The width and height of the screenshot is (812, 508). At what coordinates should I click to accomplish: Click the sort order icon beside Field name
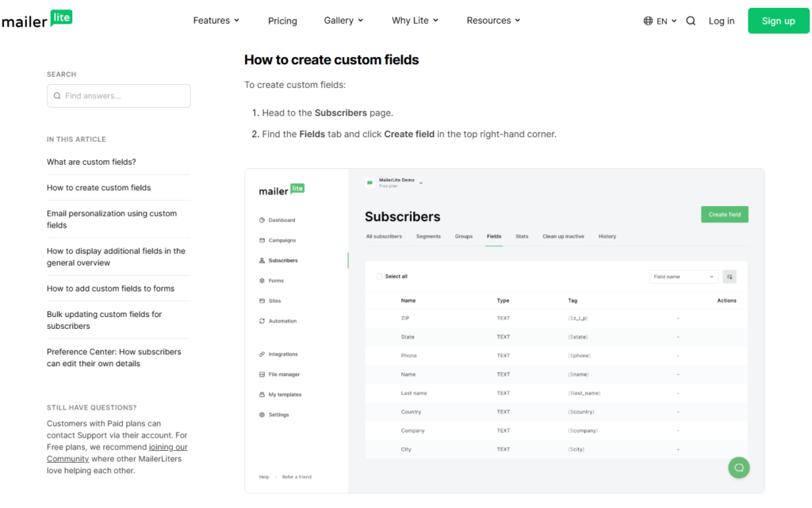tap(730, 277)
